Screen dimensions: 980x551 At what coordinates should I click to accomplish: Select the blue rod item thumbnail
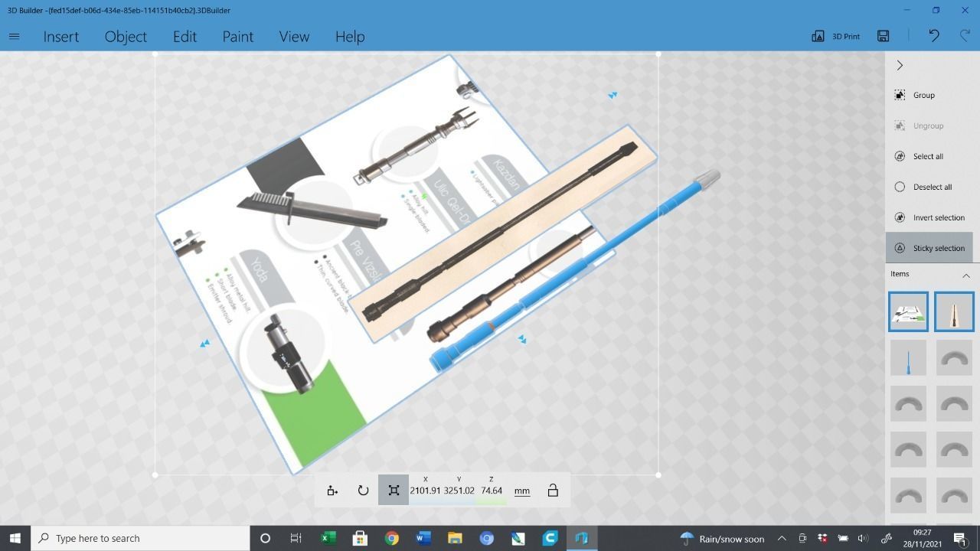909,357
